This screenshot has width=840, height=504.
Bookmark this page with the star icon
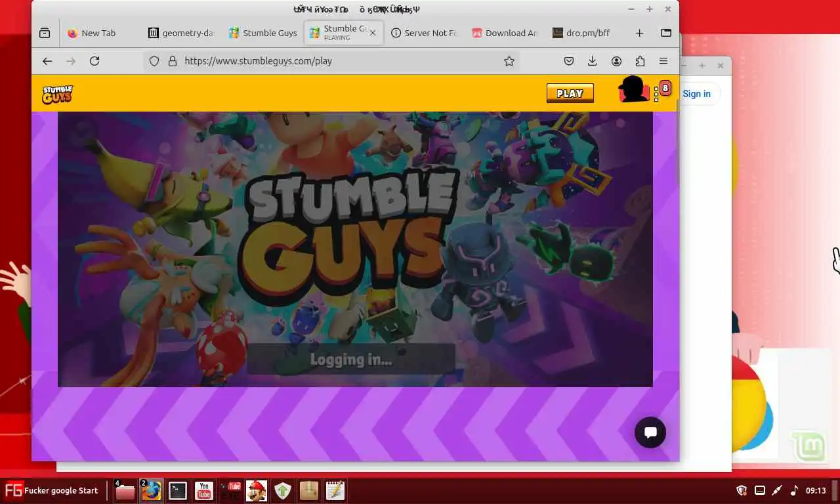point(509,61)
